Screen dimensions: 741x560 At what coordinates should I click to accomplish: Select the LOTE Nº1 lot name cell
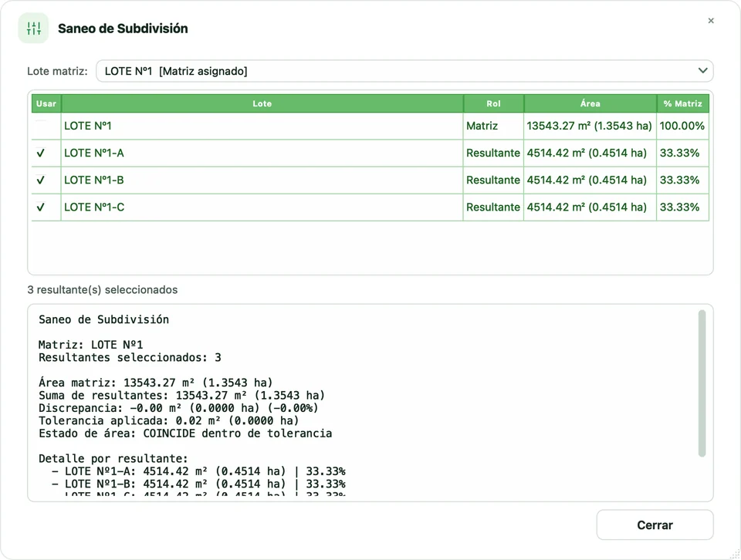[262, 126]
